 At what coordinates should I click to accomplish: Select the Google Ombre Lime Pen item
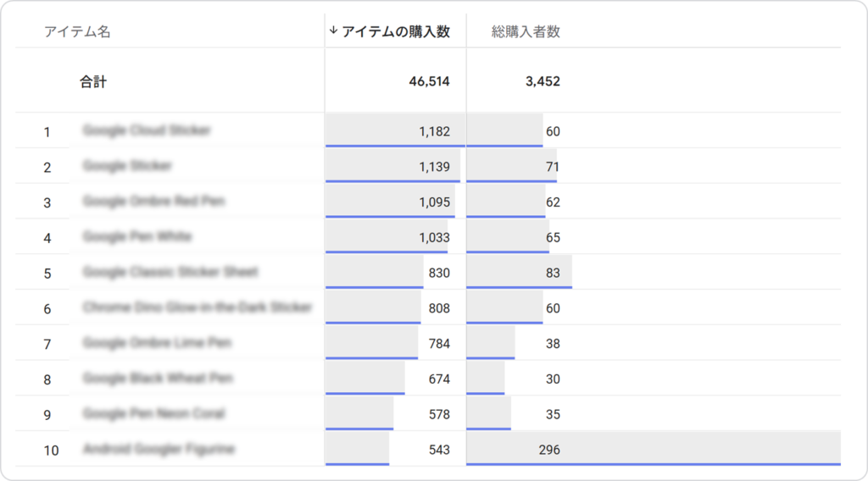point(157,343)
